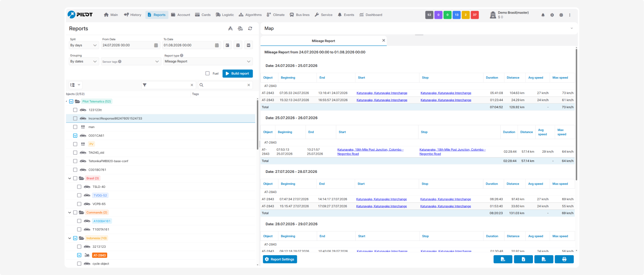The height and width of the screenshot is (275, 644).
Task: Check the TSLD-40 object checkbox
Action: 79,187
